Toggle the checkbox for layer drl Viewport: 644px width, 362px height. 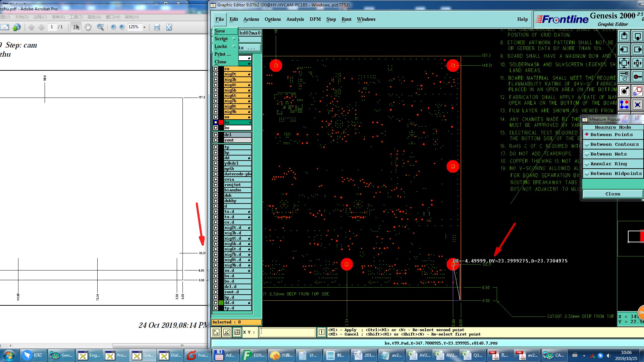216,135
